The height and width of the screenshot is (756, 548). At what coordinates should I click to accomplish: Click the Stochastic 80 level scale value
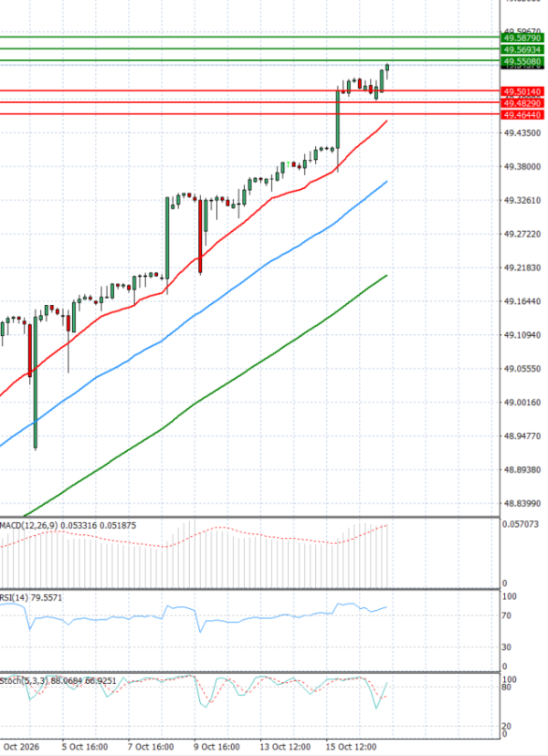pyautogui.click(x=507, y=687)
